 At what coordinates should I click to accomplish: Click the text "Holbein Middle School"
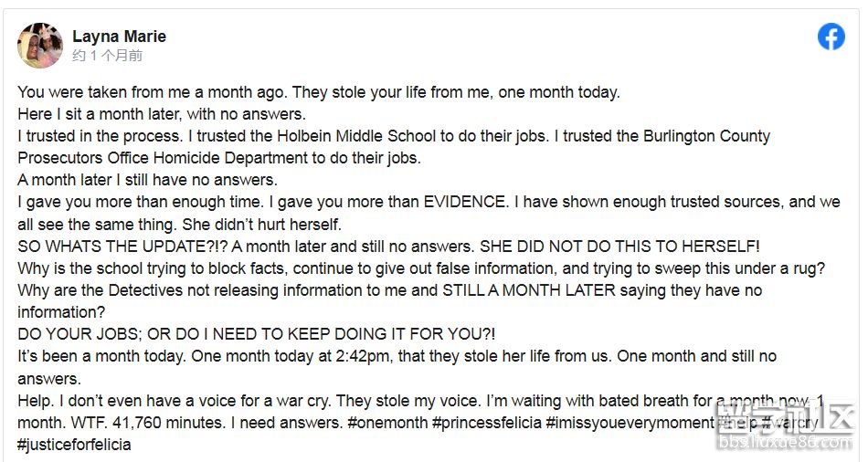pos(356,136)
